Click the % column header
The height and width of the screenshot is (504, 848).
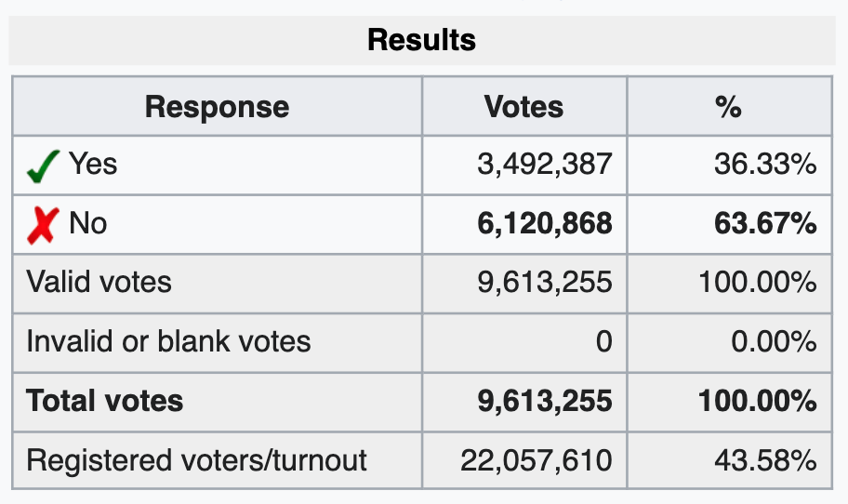[x=728, y=107]
